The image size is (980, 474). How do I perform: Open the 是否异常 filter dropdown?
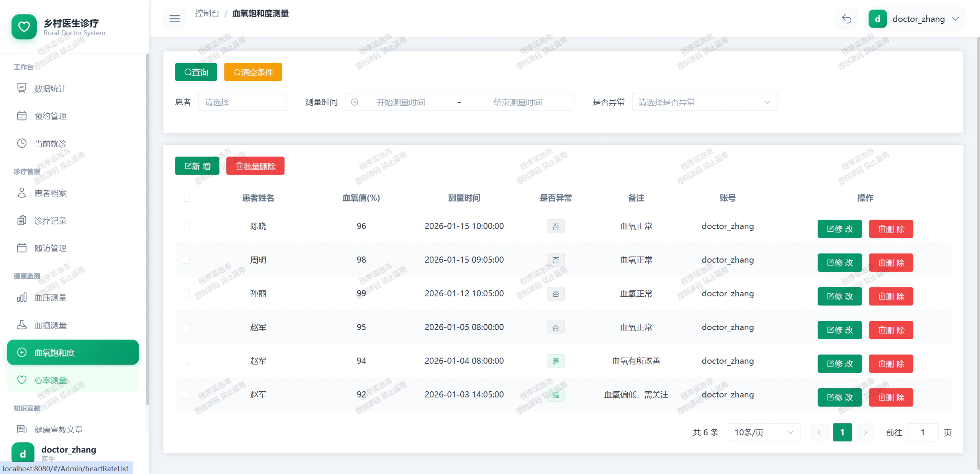705,102
